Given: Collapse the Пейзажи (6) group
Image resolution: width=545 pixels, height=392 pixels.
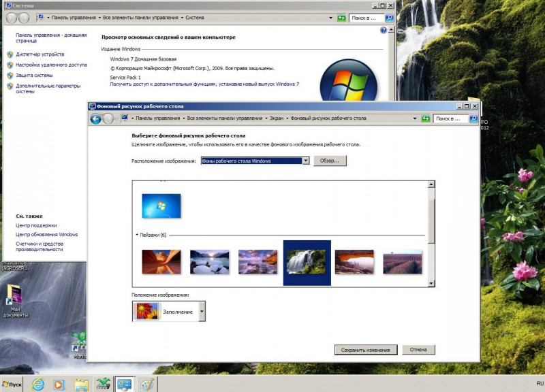Looking at the screenshot, I should tap(136, 235).
